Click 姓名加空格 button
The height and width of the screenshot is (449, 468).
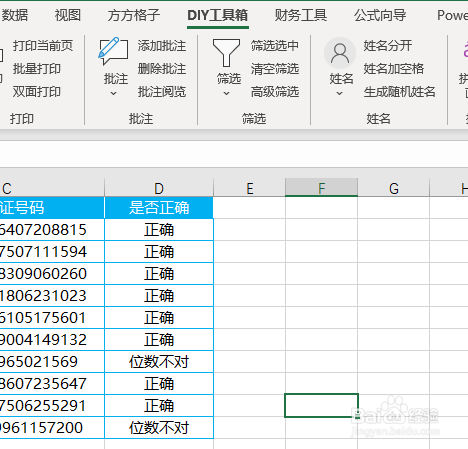coord(394,69)
